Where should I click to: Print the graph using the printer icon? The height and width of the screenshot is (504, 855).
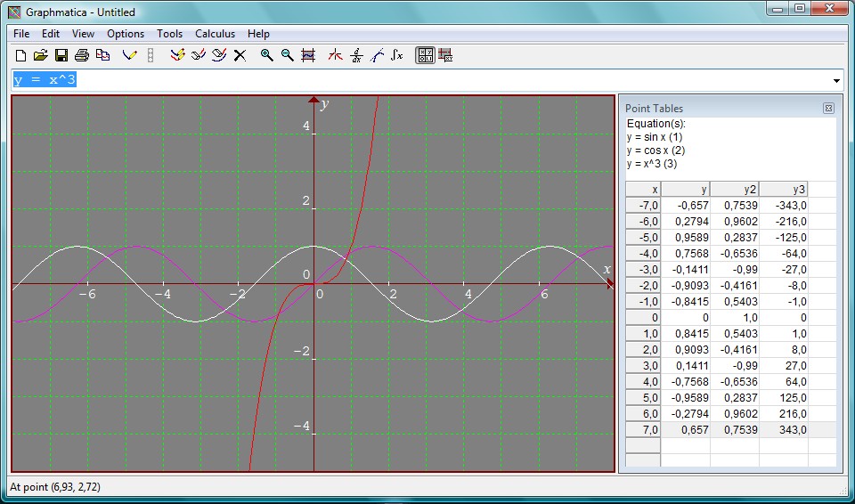(x=82, y=55)
